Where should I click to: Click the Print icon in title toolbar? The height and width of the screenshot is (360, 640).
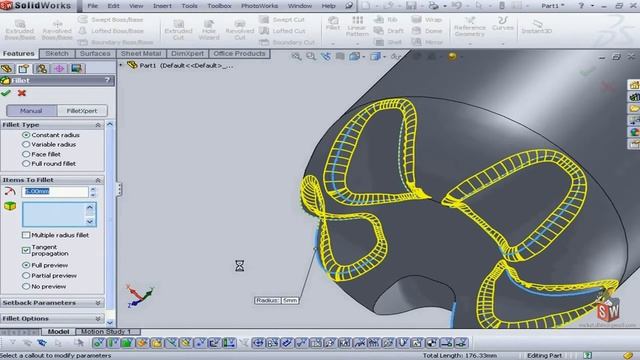[433, 6]
